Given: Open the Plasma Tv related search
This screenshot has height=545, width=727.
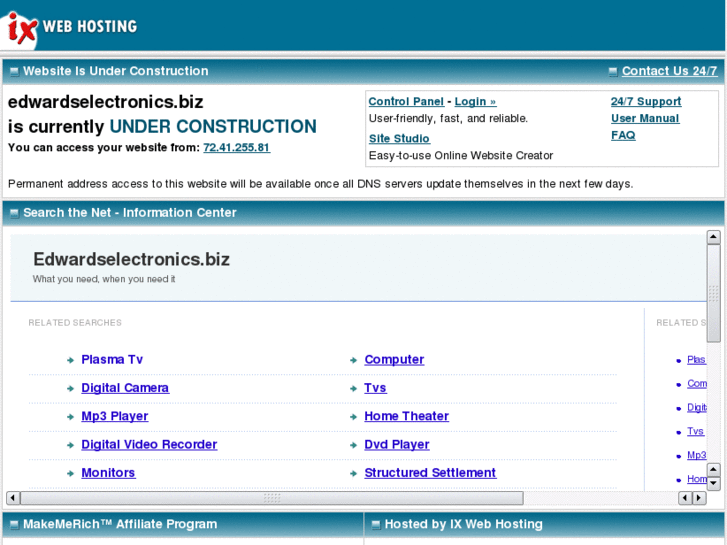Looking at the screenshot, I should [x=112, y=360].
